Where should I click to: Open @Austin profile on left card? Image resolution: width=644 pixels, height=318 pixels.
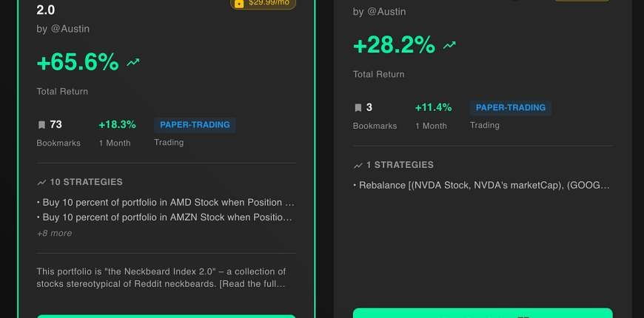click(70, 29)
